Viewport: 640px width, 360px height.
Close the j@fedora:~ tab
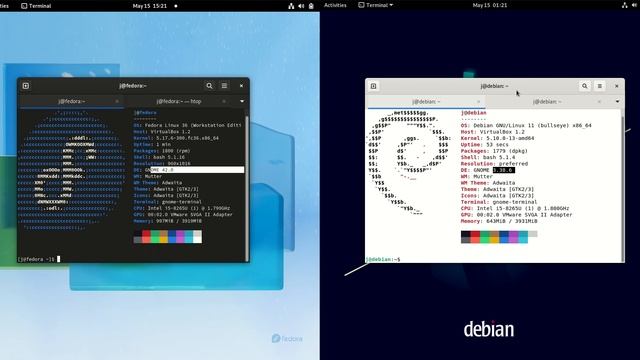[117, 101]
